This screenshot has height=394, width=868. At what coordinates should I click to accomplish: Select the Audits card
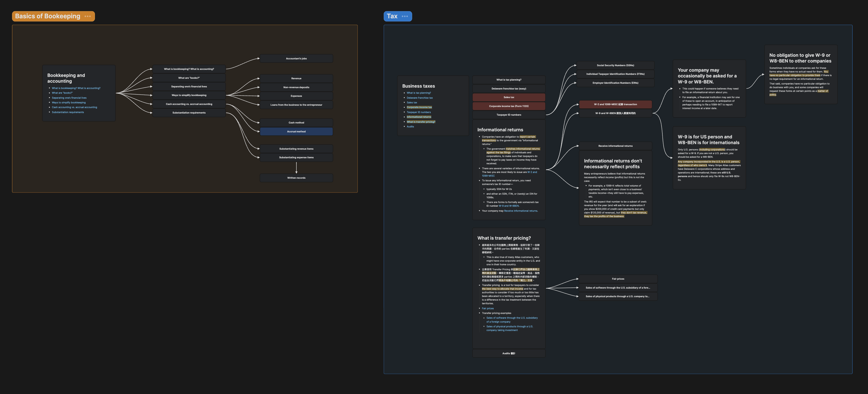[509, 353]
